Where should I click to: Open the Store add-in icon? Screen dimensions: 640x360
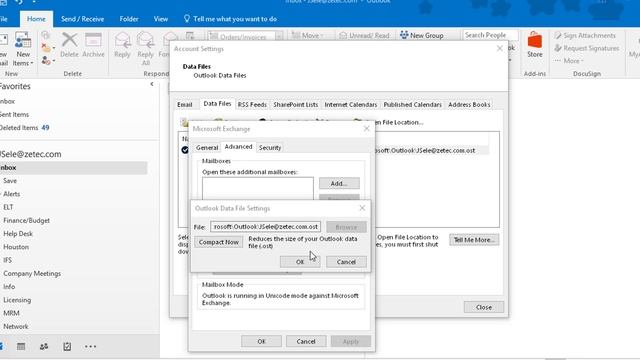pyautogui.click(x=535, y=40)
